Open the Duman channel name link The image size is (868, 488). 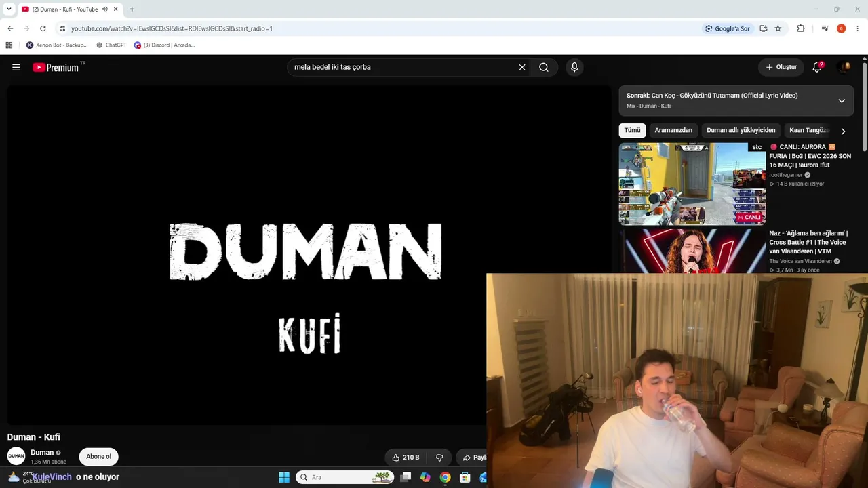click(42, 453)
